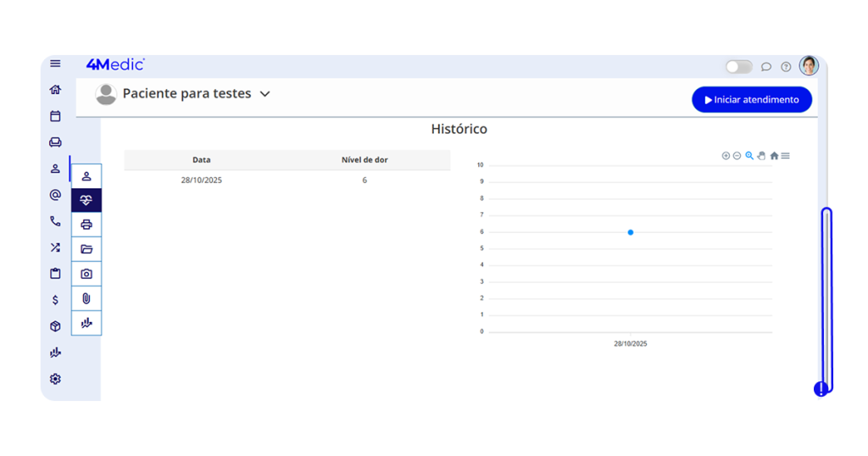Screen dimensions: 868x456
Task: Expand the main sidebar hamburger menu
Action: (x=55, y=64)
